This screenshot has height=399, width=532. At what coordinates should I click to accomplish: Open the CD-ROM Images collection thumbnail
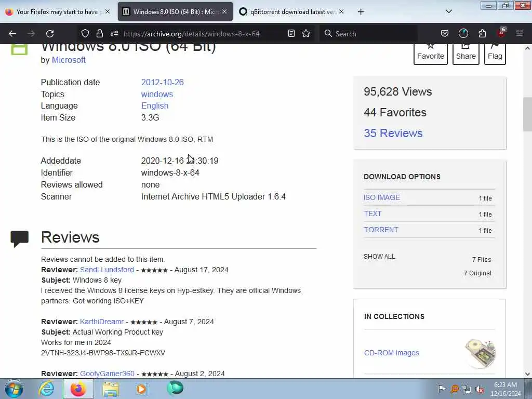click(x=481, y=353)
